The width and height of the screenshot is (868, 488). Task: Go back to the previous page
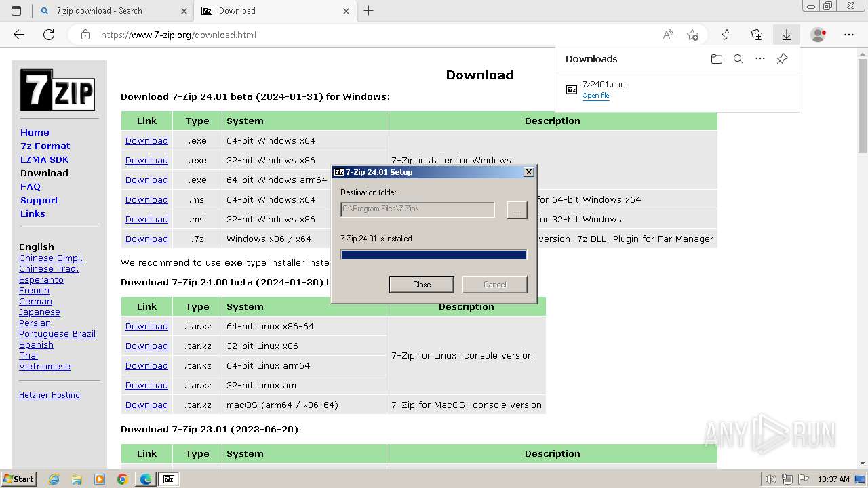pyautogui.click(x=19, y=35)
